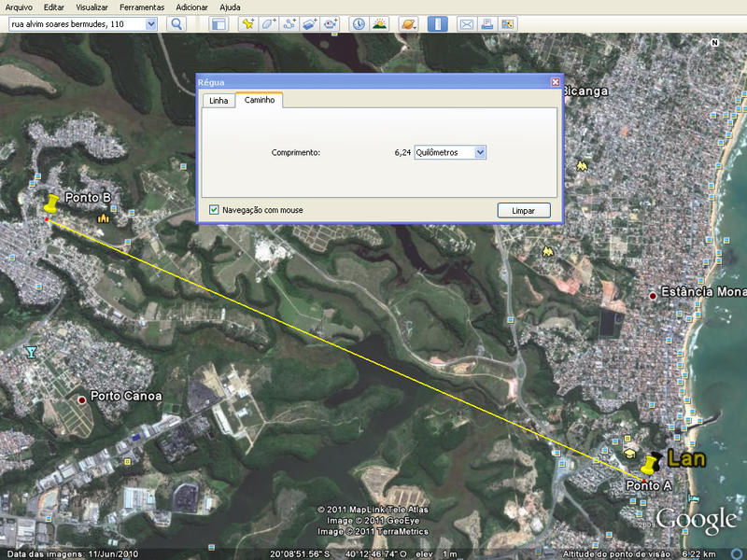Click the Estância Mona label
Screen dimensions: 747x560
704,291
